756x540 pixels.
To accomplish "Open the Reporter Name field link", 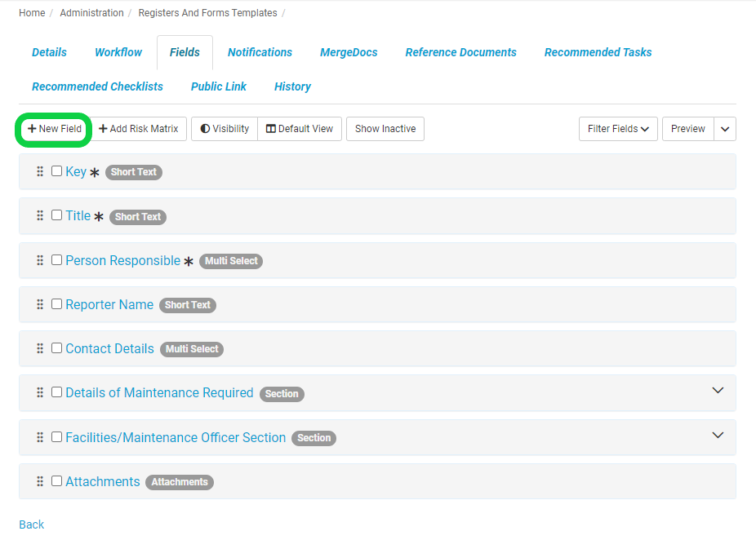I will click(x=109, y=304).
